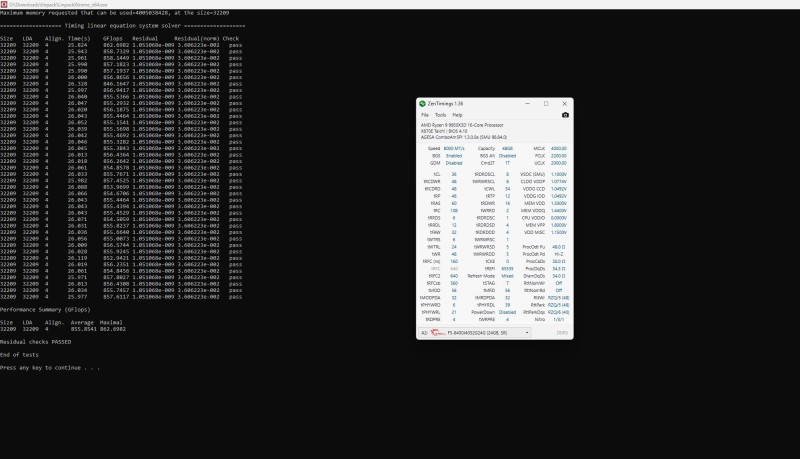Click the ProcCaDs resistance label

[535, 262]
